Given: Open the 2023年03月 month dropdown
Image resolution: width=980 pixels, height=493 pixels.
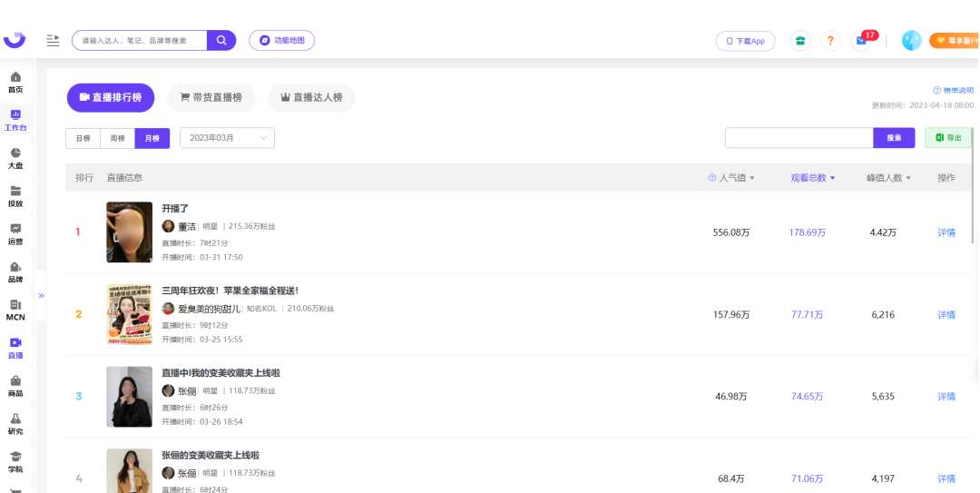Looking at the screenshot, I should (x=227, y=138).
